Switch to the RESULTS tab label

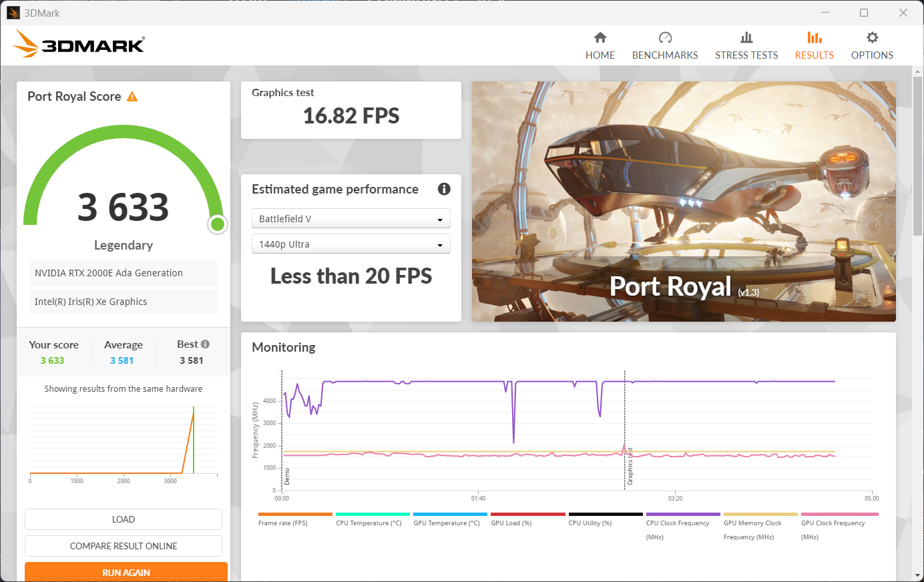(814, 55)
